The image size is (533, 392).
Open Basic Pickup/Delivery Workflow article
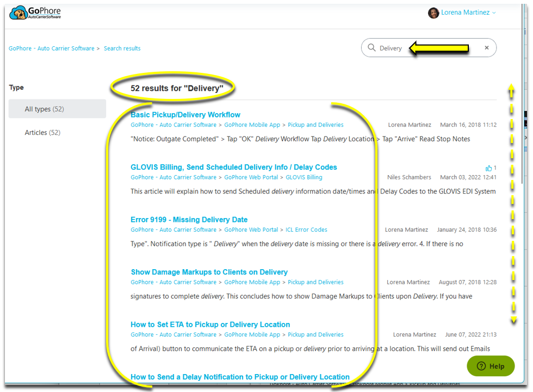tap(185, 115)
